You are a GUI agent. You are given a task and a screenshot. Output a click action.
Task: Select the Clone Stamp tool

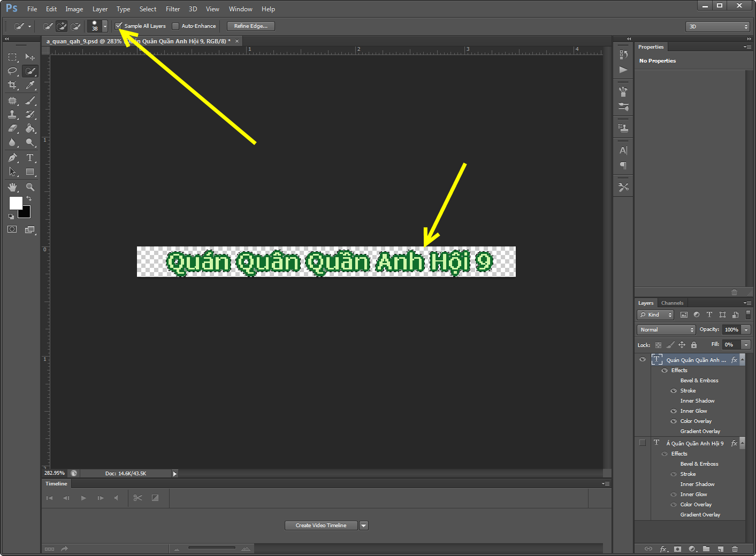point(12,114)
